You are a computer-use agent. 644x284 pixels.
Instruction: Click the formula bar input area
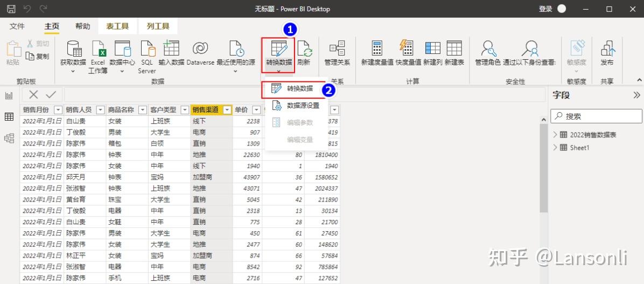click(x=304, y=95)
